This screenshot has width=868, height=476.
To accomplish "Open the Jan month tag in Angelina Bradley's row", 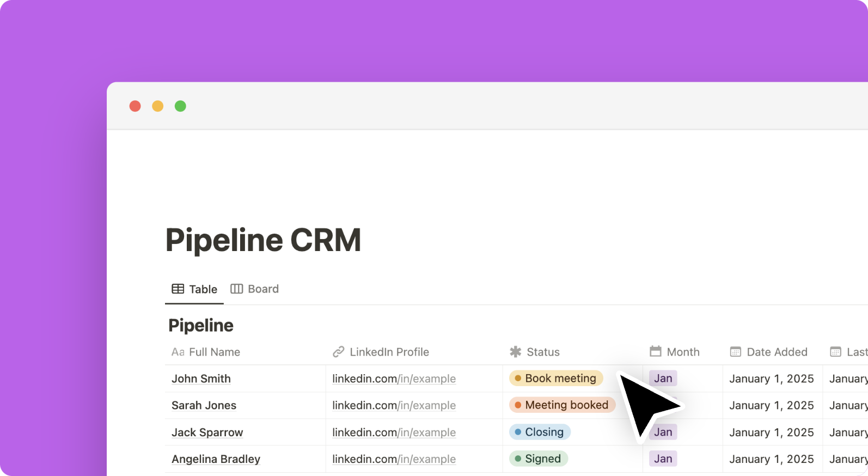I will coord(663,459).
